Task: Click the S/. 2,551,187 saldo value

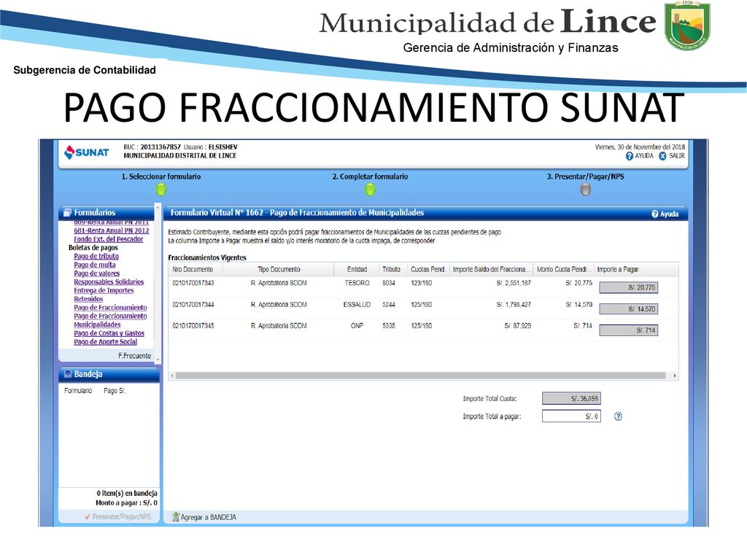Action: tap(513, 283)
